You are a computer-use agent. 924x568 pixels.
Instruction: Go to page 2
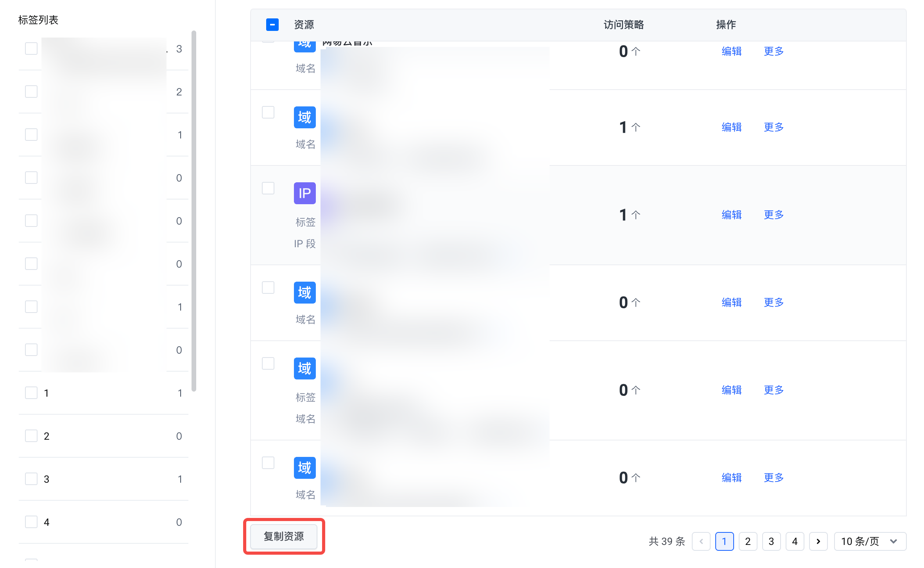click(x=748, y=541)
